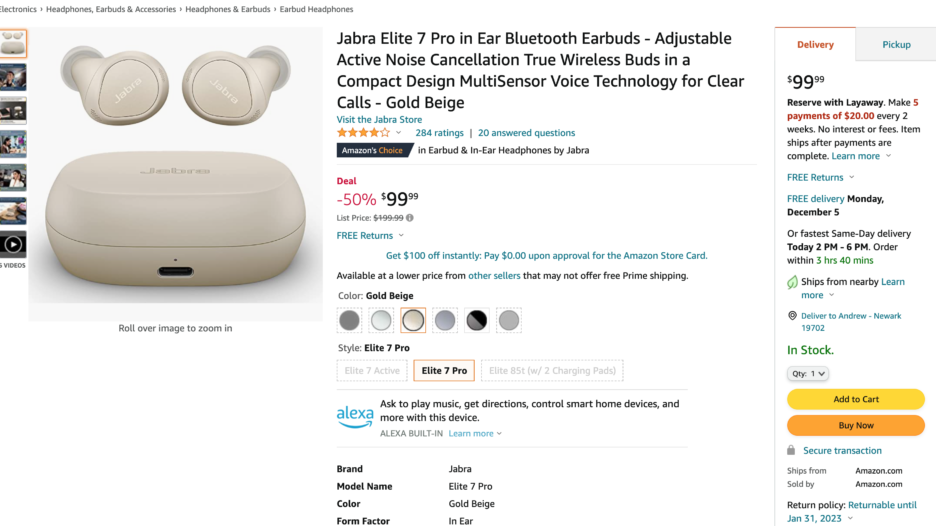Switch to the Pickup tab
The width and height of the screenshot is (936, 526).
pyautogui.click(x=896, y=44)
